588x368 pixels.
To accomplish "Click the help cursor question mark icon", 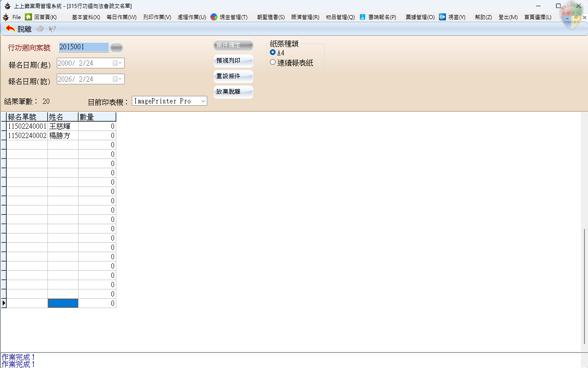I will click(52, 29).
